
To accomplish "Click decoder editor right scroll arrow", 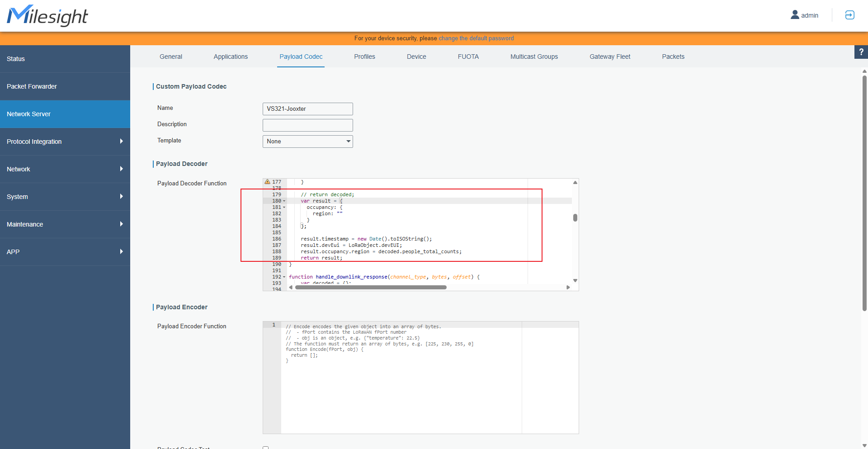I will (x=568, y=287).
